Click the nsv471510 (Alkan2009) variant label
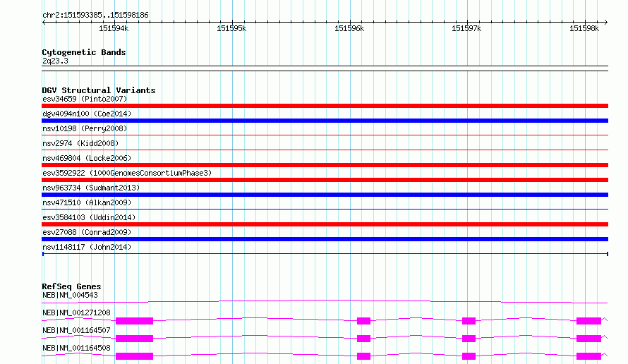 coord(87,202)
